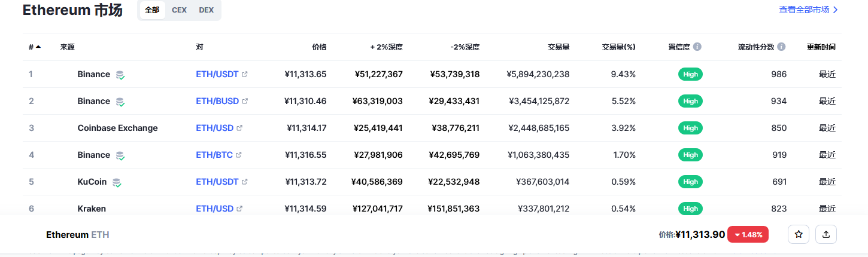This screenshot has width=868, height=257.
Task: Open external link icon for ETH/BTC pair
Action: (x=238, y=155)
